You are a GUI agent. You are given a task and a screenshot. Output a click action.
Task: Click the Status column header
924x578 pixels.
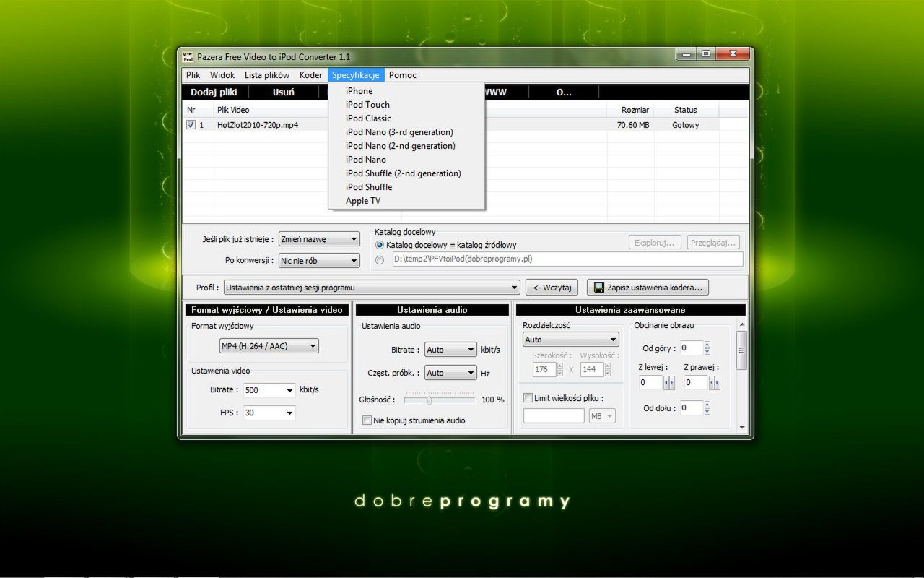coord(686,110)
